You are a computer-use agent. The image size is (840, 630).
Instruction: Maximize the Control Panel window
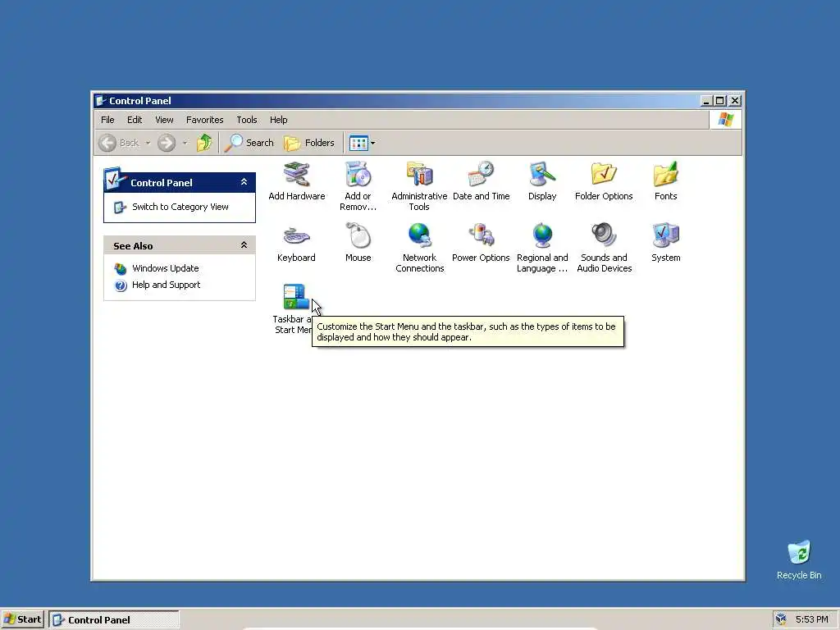click(720, 101)
